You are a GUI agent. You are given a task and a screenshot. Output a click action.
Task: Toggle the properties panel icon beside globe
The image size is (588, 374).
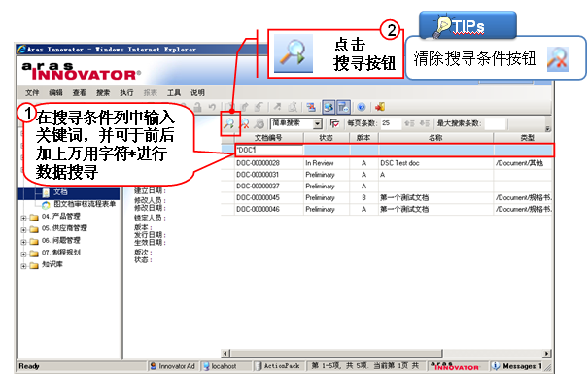343,107
